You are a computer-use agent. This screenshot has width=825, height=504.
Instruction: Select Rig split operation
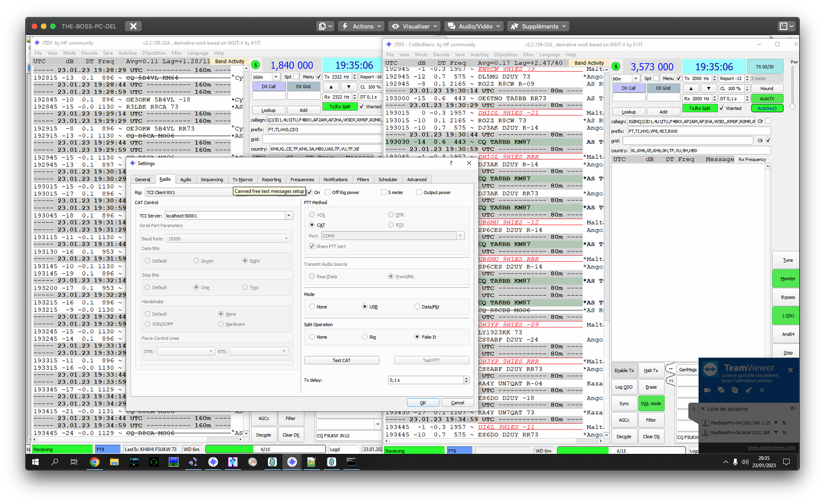(x=365, y=337)
